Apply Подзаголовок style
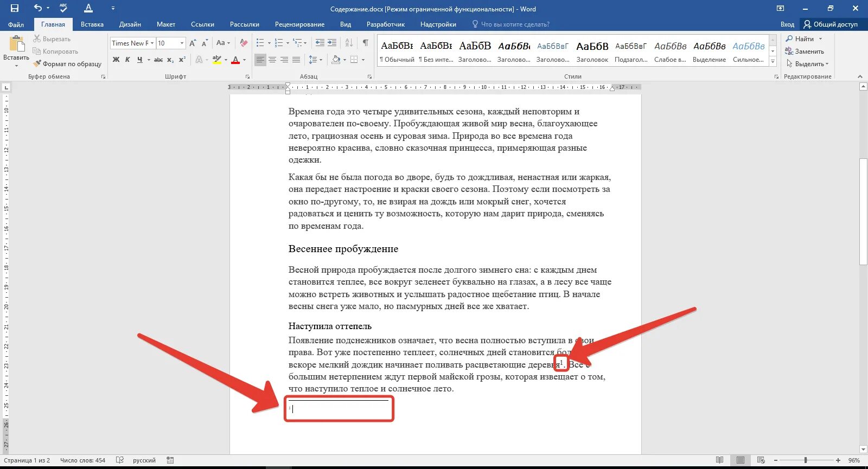The height and width of the screenshot is (469, 868). pyautogui.click(x=631, y=52)
